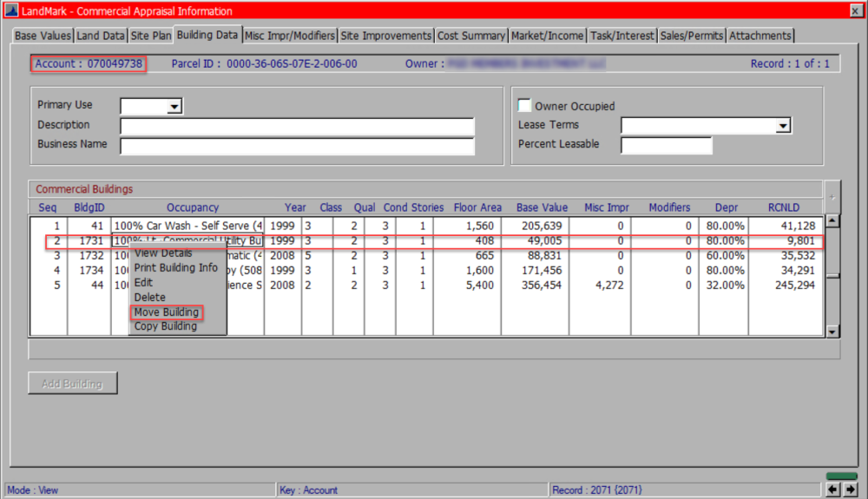
Task: Go to the Market/Income tab
Action: [547, 36]
